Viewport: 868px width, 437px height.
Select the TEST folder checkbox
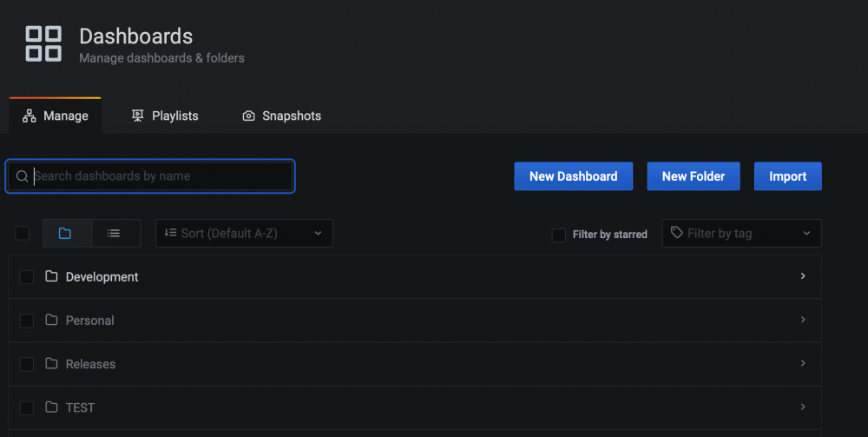coord(27,408)
